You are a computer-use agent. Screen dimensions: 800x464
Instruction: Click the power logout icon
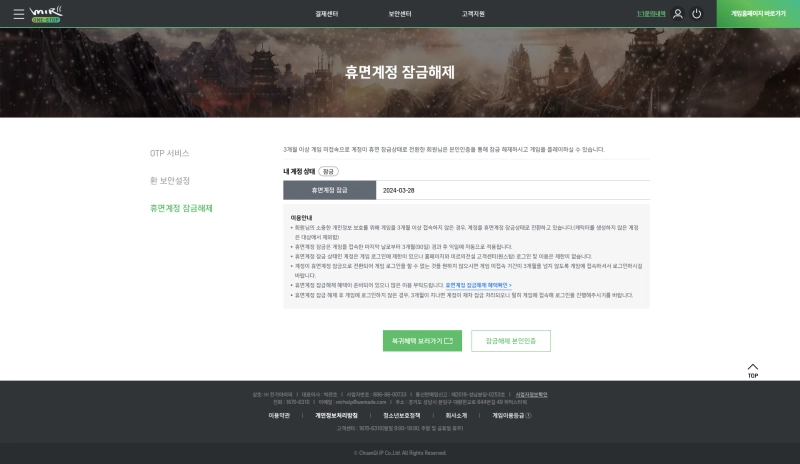696,14
